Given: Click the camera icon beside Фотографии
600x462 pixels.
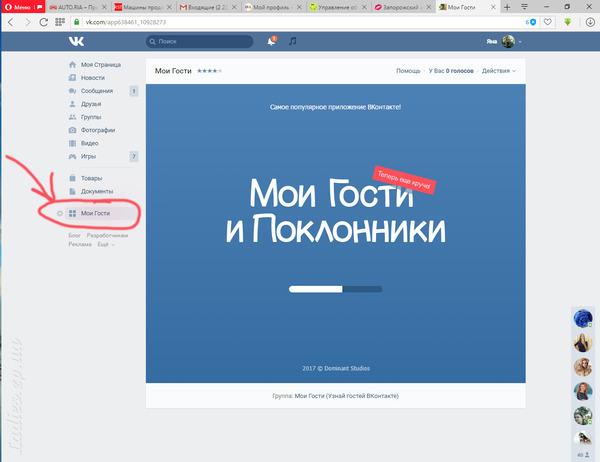Looking at the screenshot, I should pos(72,130).
